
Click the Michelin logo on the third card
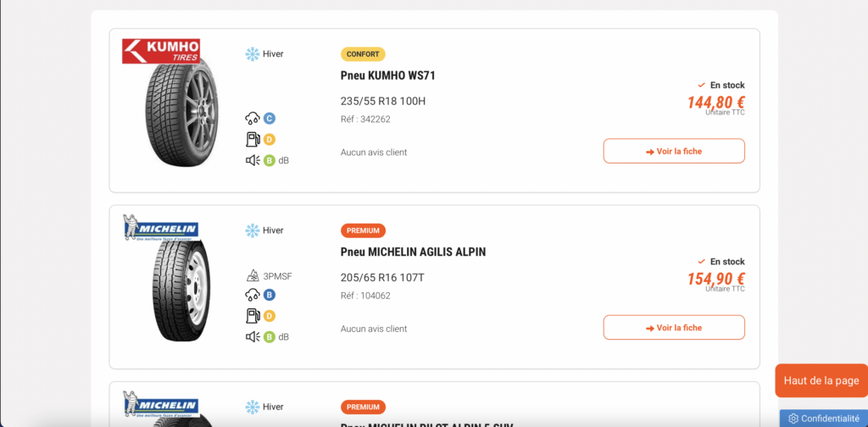[x=160, y=404]
